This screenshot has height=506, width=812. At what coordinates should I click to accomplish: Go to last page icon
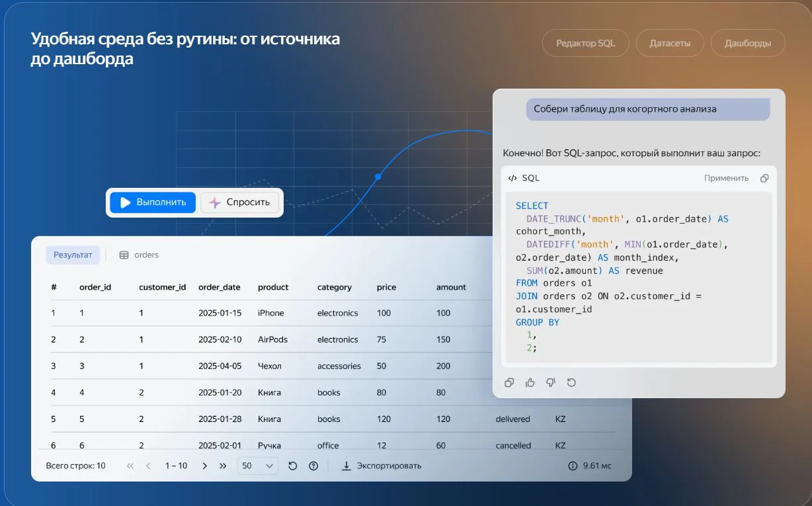click(223, 466)
